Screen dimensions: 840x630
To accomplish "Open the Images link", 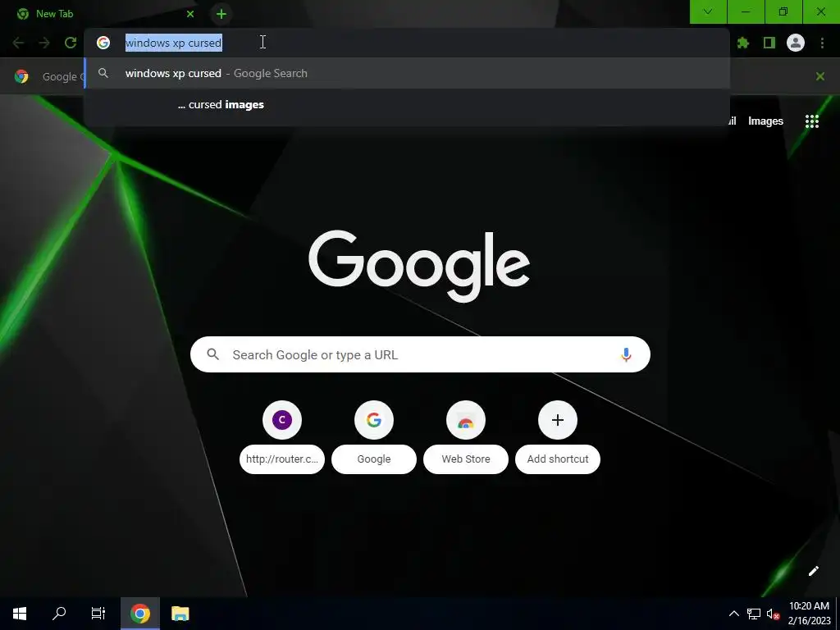I will click(765, 121).
